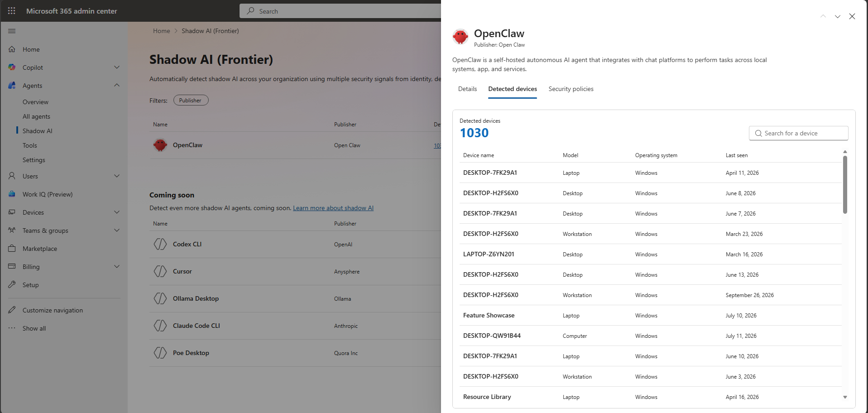The width and height of the screenshot is (868, 413).
Task: Select the Feature Showcase device row
Action: [x=651, y=315]
